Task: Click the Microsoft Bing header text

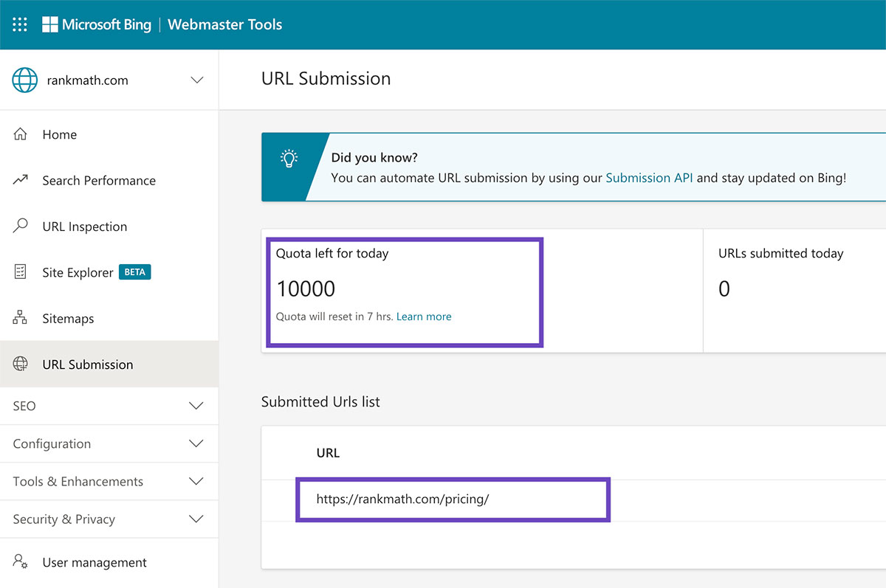Action: tap(106, 24)
